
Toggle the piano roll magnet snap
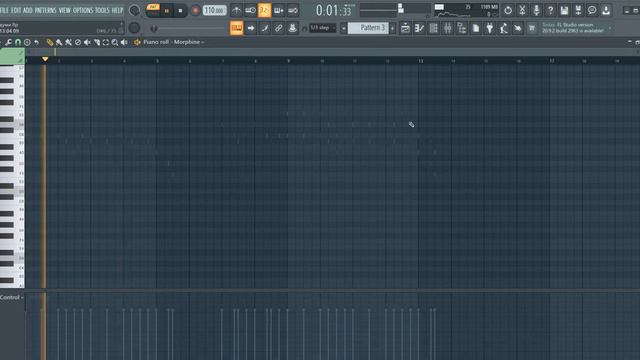coord(18,42)
